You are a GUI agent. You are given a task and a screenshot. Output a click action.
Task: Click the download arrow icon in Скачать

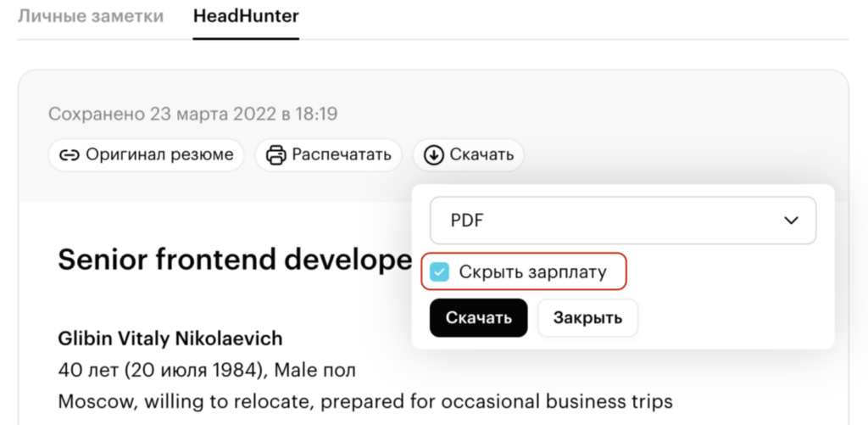click(433, 155)
